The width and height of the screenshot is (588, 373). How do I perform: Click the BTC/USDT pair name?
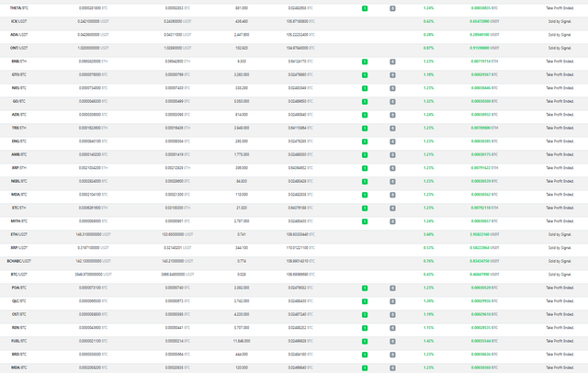tap(18, 275)
